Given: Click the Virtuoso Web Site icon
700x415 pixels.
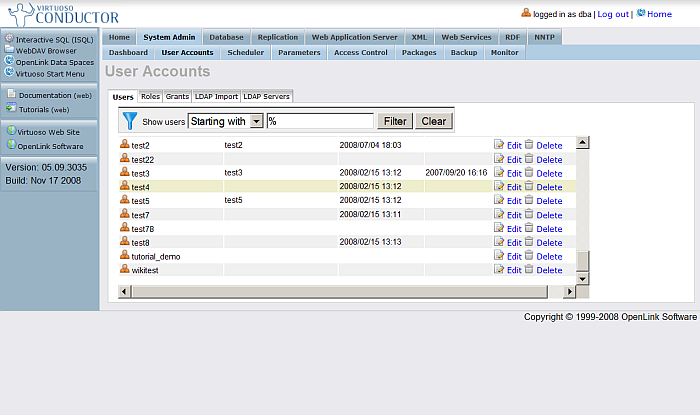Looking at the screenshot, I should [x=10, y=131].
